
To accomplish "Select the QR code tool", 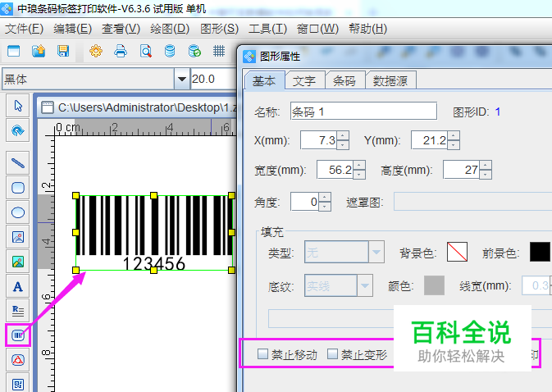I will click(18, 384).
